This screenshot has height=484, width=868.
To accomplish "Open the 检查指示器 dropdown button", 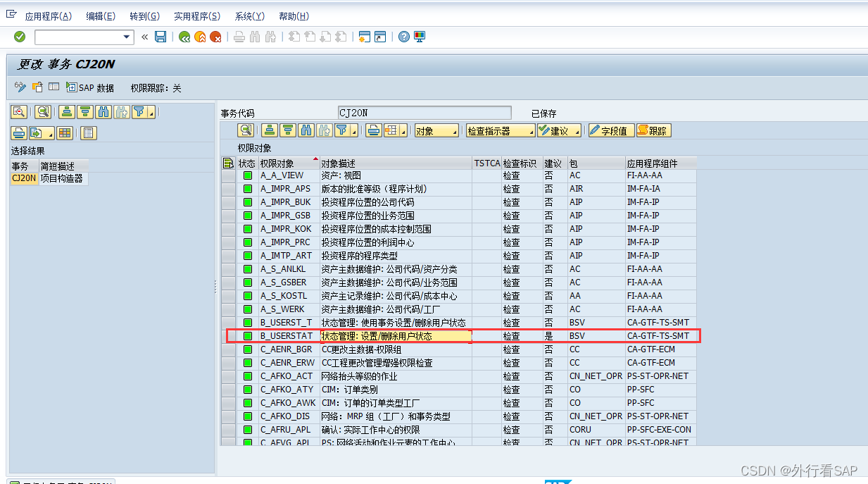I will (500, 130).
